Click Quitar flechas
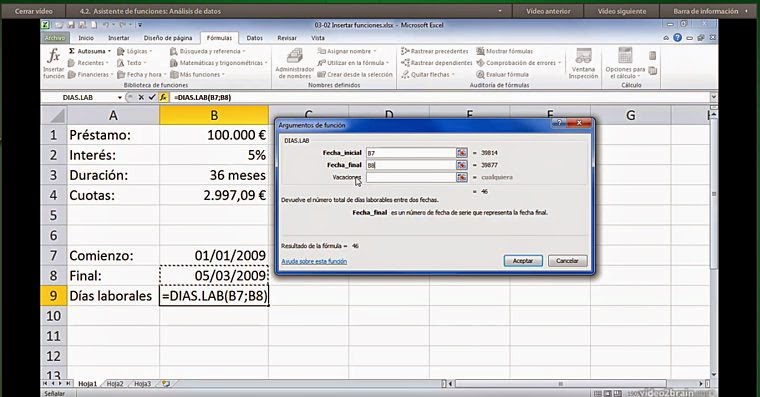The image size is (760, 397). tap(428, 75)
